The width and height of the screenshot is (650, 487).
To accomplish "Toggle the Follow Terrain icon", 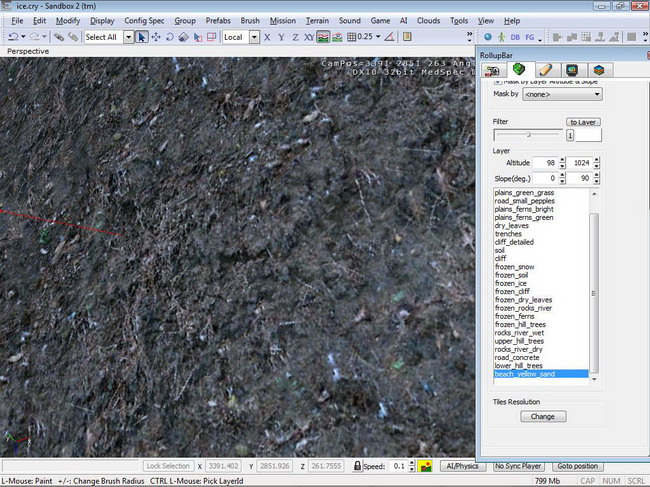I will pos(323,37).
